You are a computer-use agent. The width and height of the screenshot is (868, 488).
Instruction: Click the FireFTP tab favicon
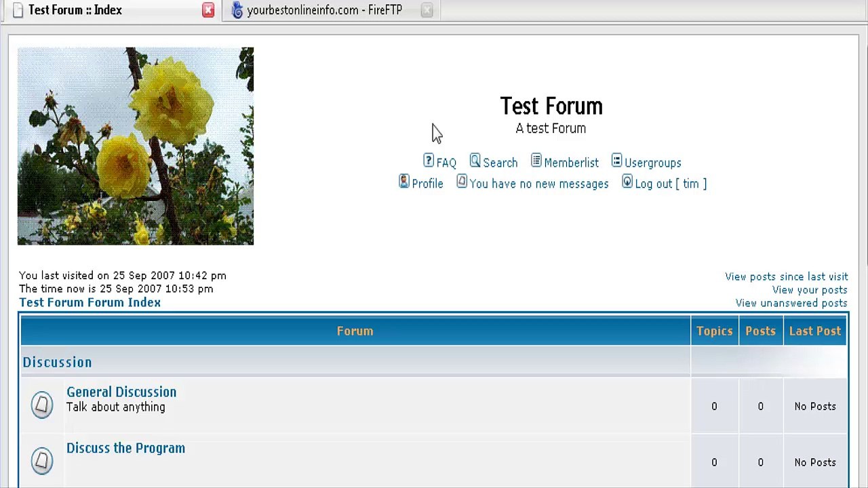pyautogui.click(x=237, y=10)
